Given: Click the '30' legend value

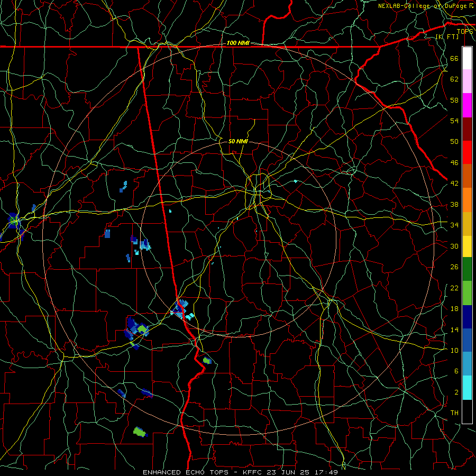Looking at the screenshot, I should click(454, 246).
